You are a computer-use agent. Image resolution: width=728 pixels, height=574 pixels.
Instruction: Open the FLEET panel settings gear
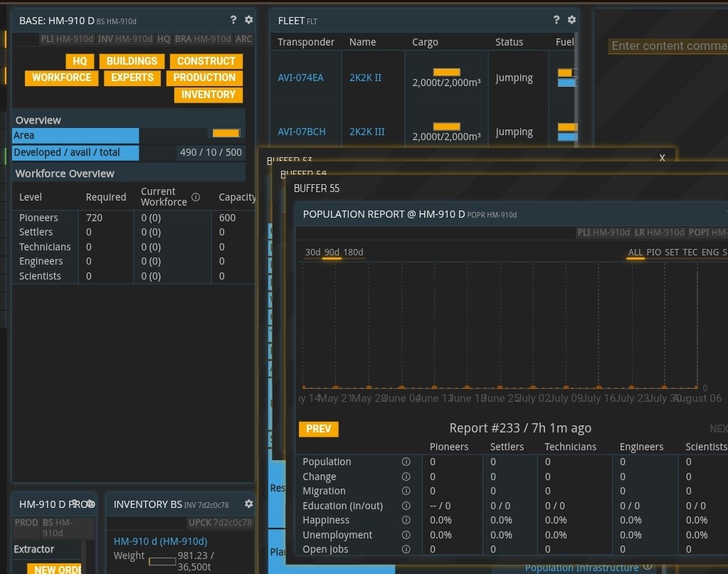tap(571, 19)
